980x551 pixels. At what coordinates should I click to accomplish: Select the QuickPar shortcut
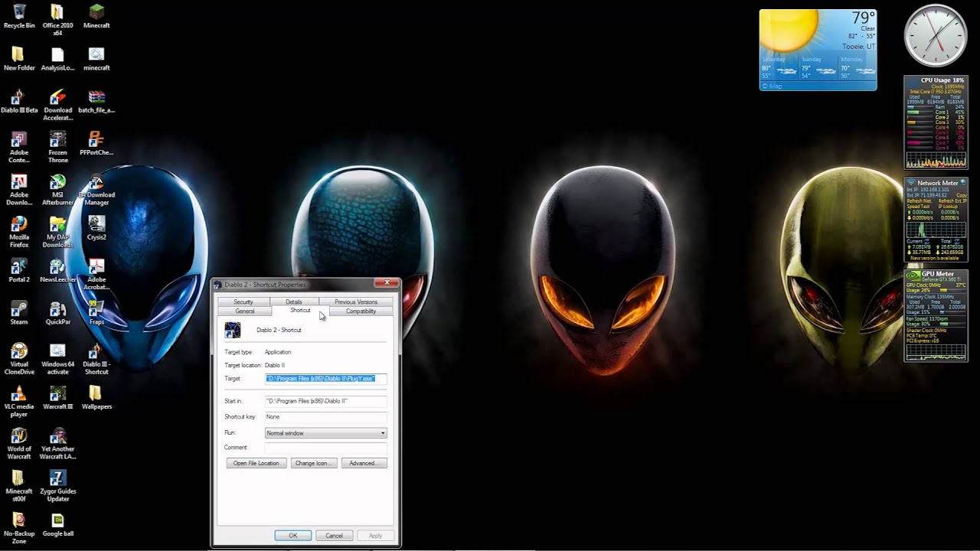pos(57,312)
